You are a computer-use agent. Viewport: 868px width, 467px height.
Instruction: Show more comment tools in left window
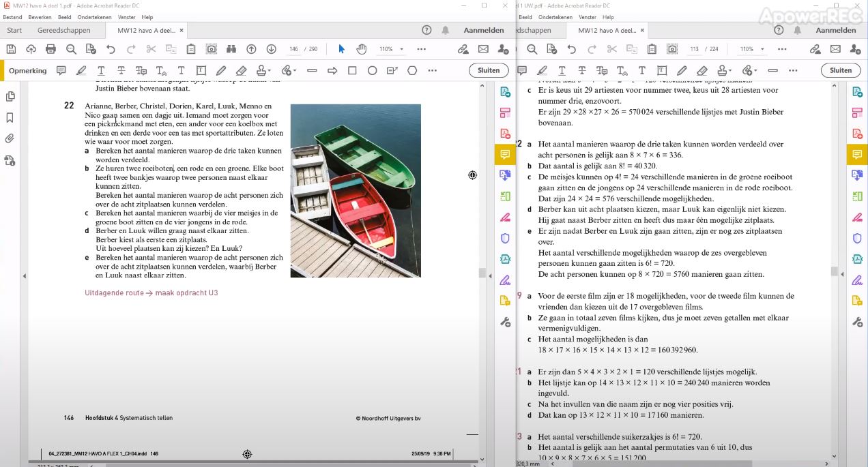point(432,70)
